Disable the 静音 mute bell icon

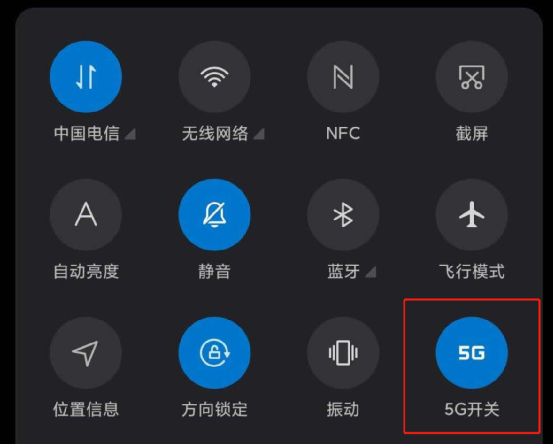click(x=214, y=215)
